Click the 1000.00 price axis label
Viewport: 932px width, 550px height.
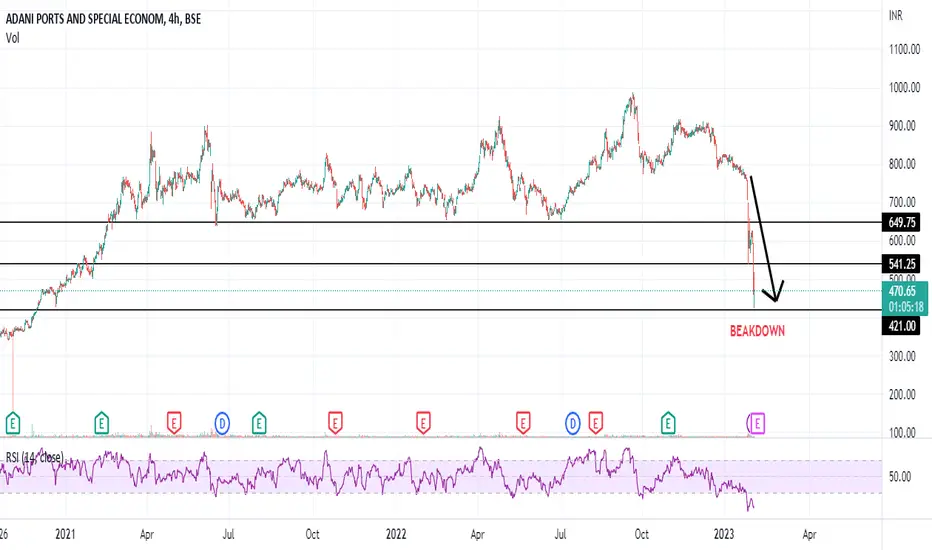(904, 87)
